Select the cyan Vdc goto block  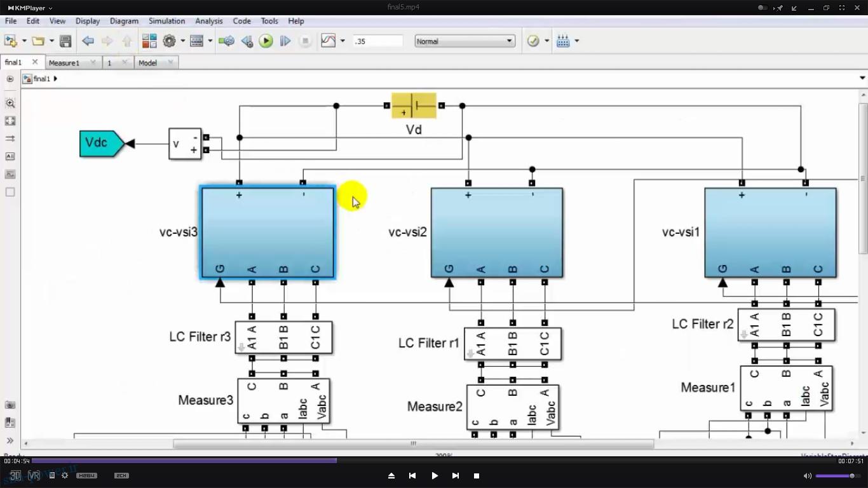pos(102,144)
